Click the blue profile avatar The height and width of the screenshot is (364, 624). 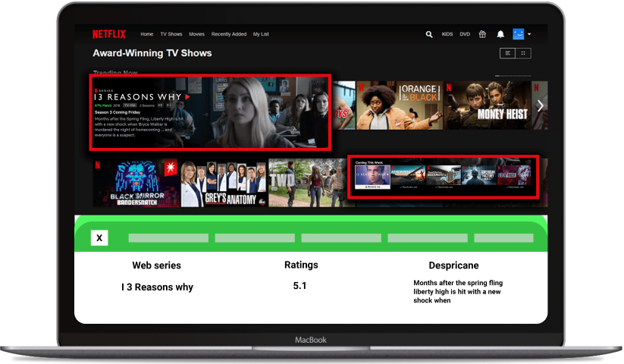[x=518, y=34]
